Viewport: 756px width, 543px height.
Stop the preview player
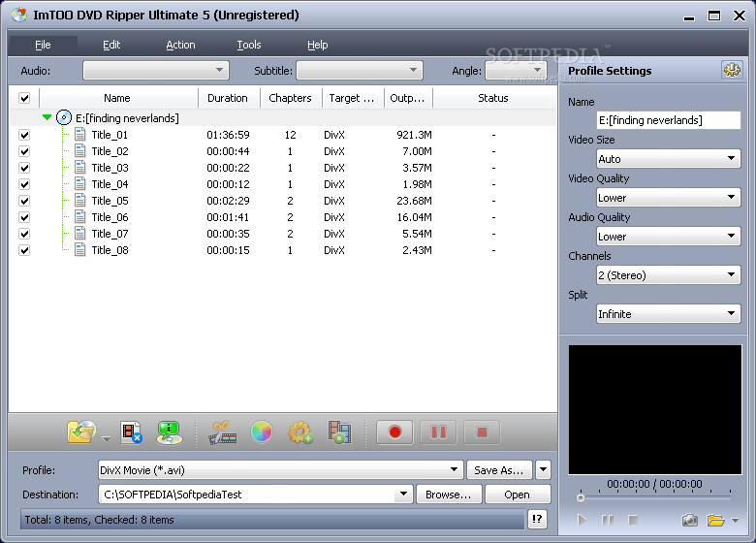(x=633, y=520)
